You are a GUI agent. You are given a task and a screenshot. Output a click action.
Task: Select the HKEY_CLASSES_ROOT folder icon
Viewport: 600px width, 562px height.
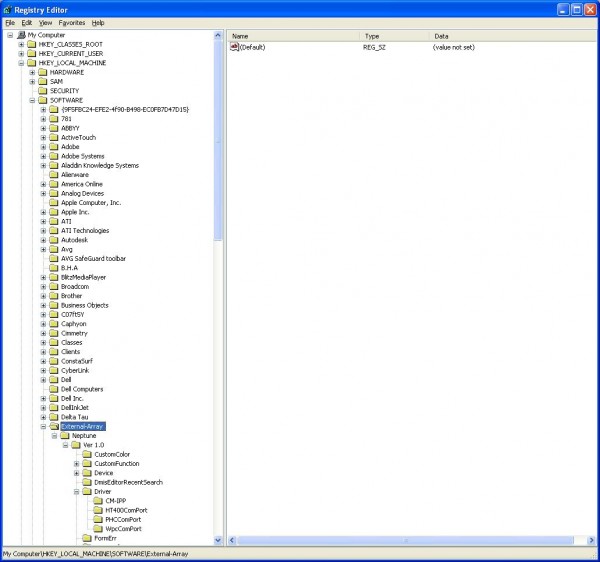click(32, 44)
